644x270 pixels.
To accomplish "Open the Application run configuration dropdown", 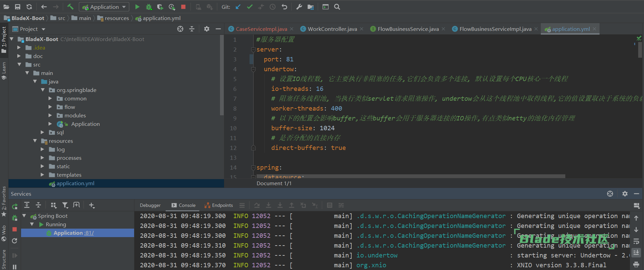I will 104,7.
